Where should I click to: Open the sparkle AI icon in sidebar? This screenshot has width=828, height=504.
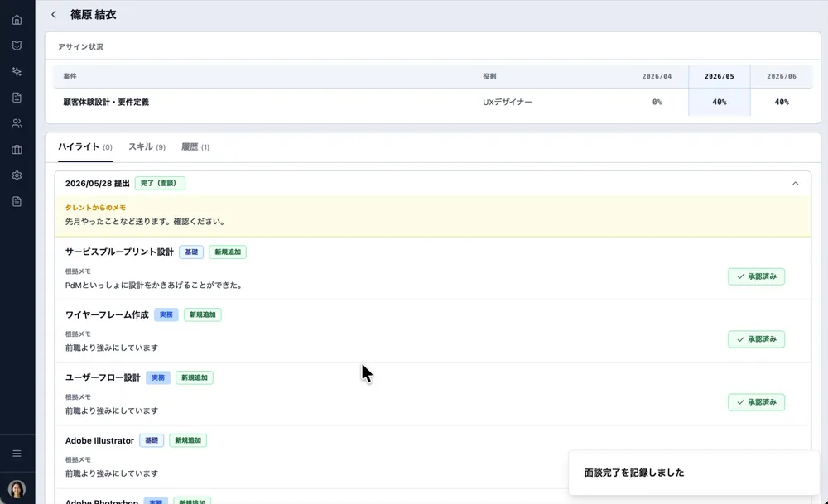(x=17, y=71)
